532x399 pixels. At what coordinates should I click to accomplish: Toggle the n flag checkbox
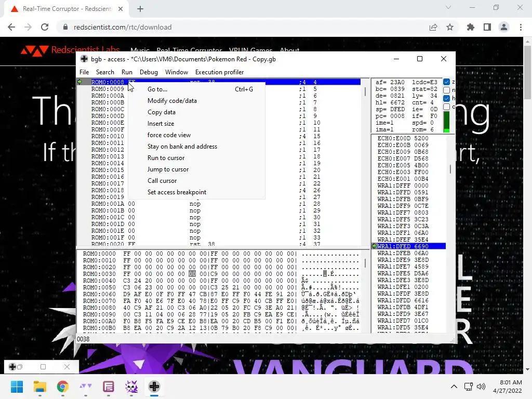446,90
